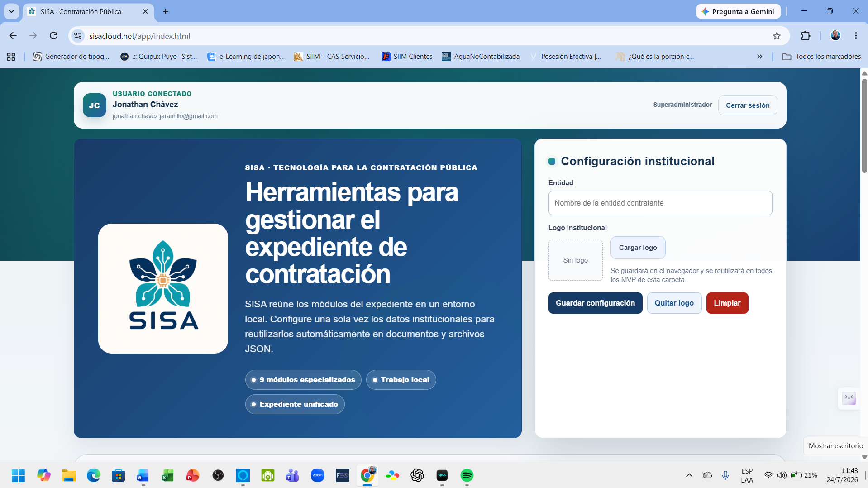Reload the page with the refresh icon
The image size is (868, 488).
[x=53, y=36]
